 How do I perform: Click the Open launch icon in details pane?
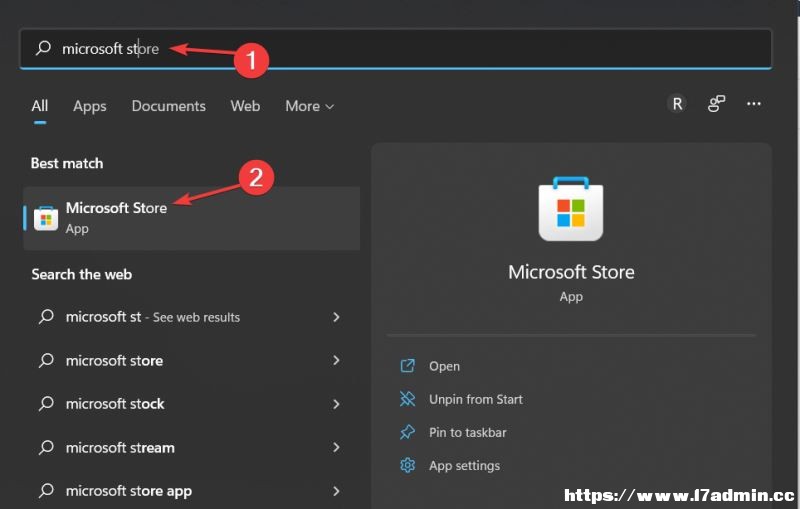coord(407,366)
